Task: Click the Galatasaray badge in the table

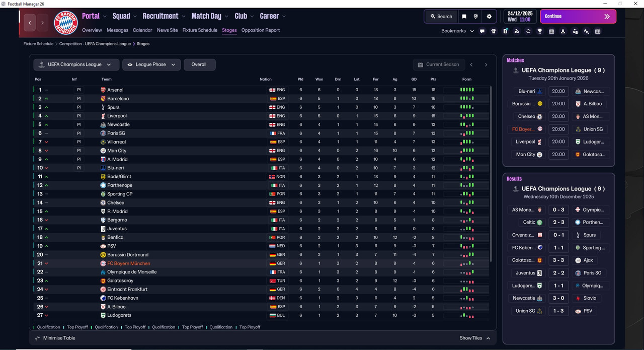Action: 103,281
